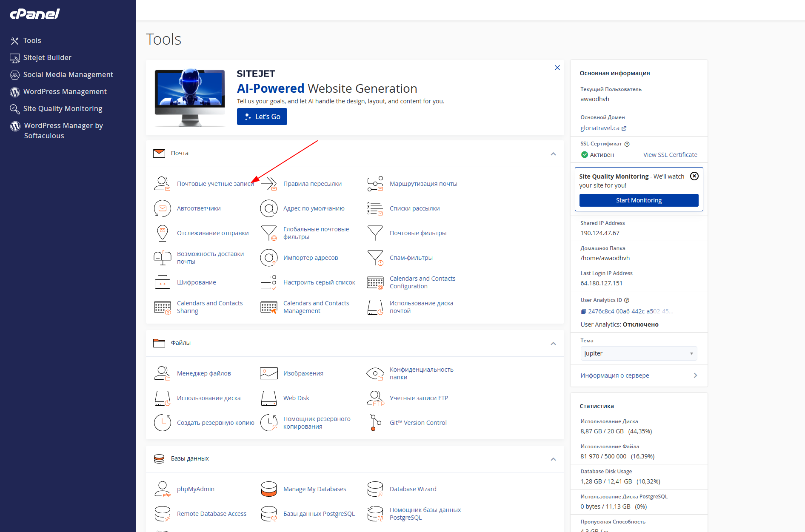Open the Спам-фильтры icon
Image resolution: width=805 pixels, height=532 pixels.
(375, 258)
